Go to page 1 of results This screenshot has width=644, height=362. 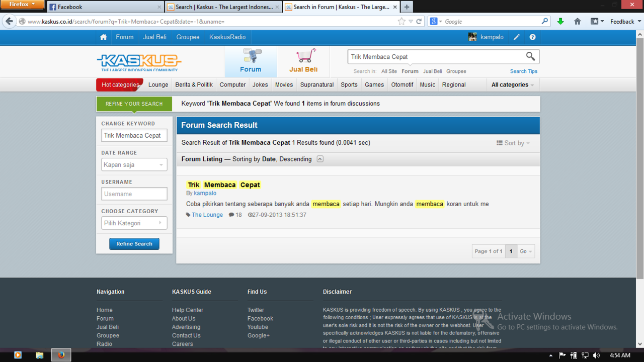pos(511,251)
